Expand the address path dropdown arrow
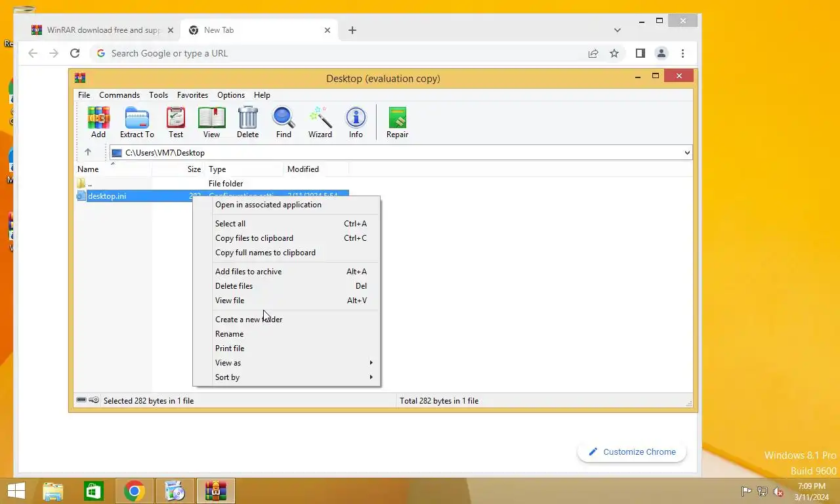Screen dimensions: 840x504 coord(687,152)
